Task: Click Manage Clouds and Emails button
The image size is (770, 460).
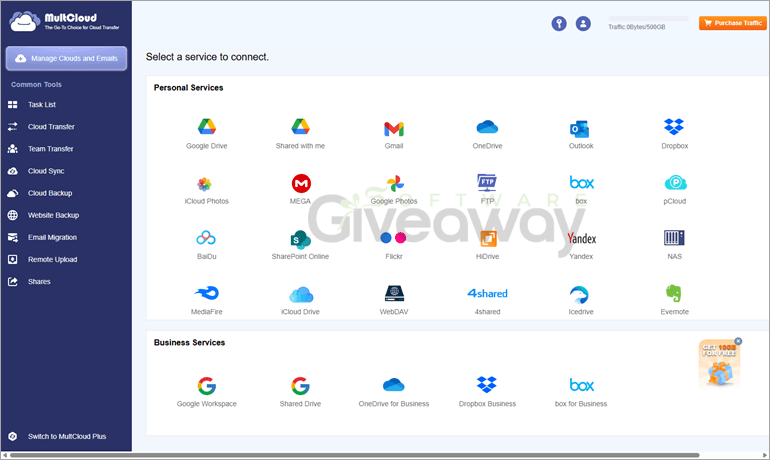Action: pyautogui.click(x=66, y=58)
